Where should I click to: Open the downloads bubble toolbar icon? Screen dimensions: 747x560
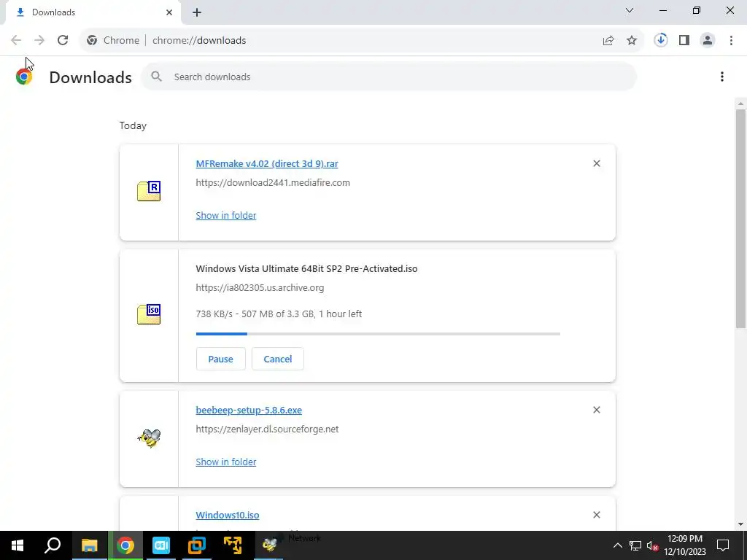(661, 40)
